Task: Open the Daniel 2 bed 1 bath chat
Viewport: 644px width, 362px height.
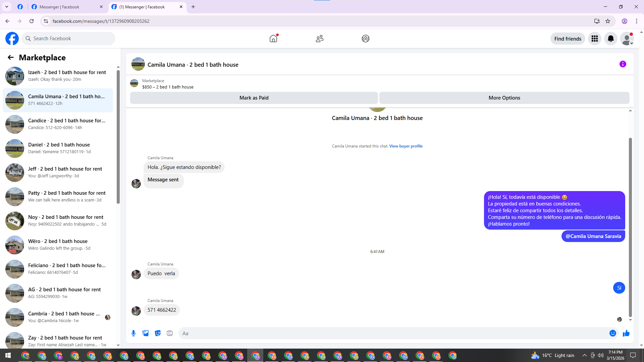Action: [x=58, y=148]
